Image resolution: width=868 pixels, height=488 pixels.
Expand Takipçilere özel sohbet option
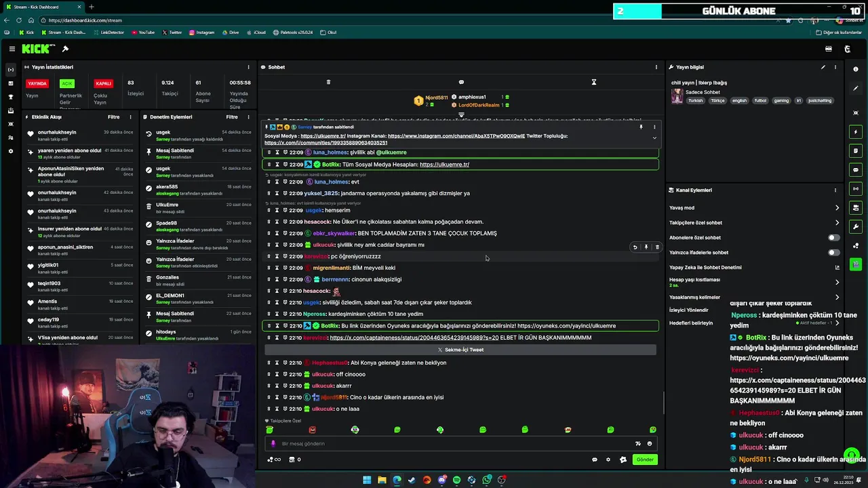837,223
